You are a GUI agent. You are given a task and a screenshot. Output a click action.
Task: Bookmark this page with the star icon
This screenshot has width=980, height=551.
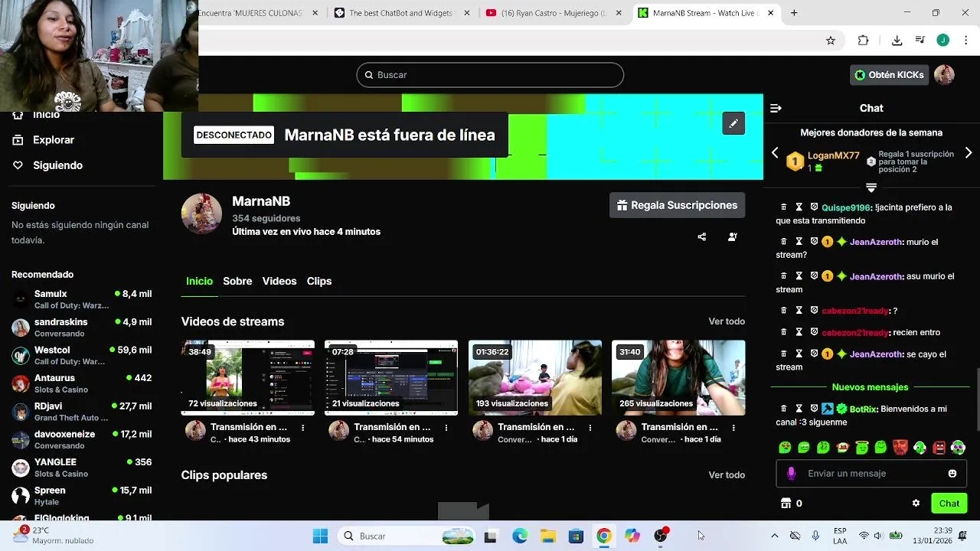point(831,41)
